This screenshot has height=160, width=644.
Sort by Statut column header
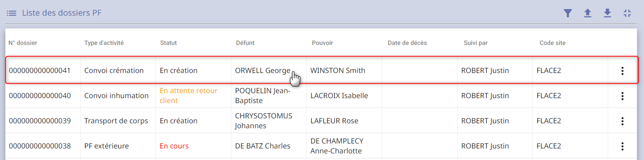tap(168, 43)
